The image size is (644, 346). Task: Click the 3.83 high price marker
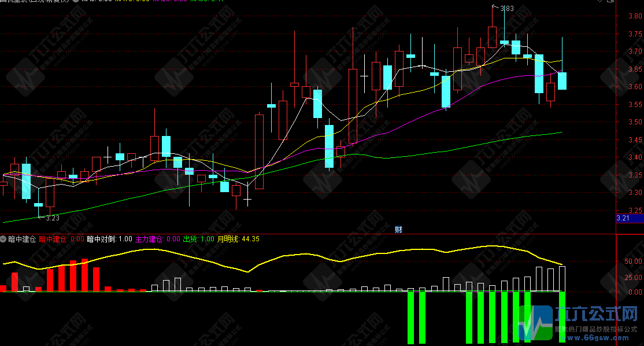point(506,8)
